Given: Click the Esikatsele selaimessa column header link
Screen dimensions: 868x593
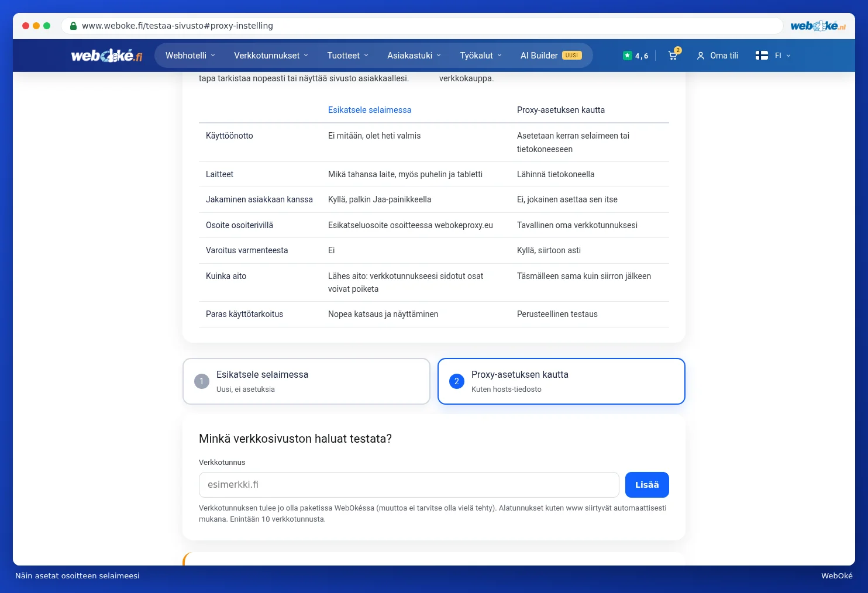Looking at the screenshot, I should click(370, 110).
